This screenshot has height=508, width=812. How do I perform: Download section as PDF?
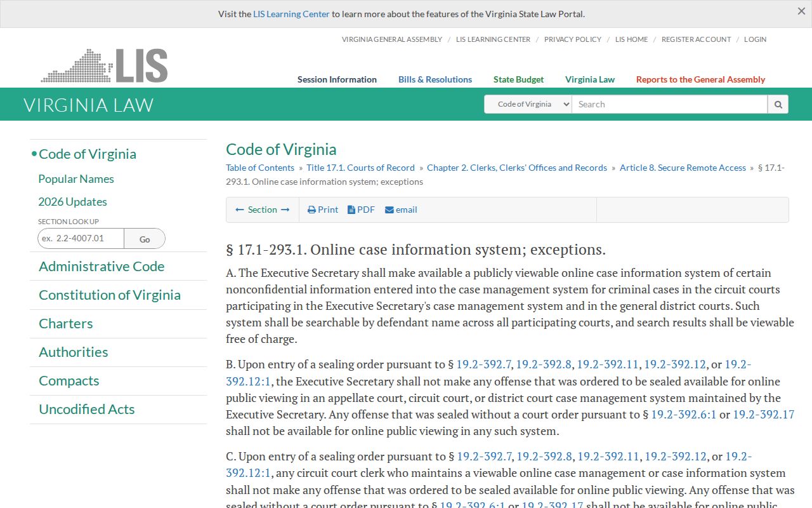tap(361, 210)
